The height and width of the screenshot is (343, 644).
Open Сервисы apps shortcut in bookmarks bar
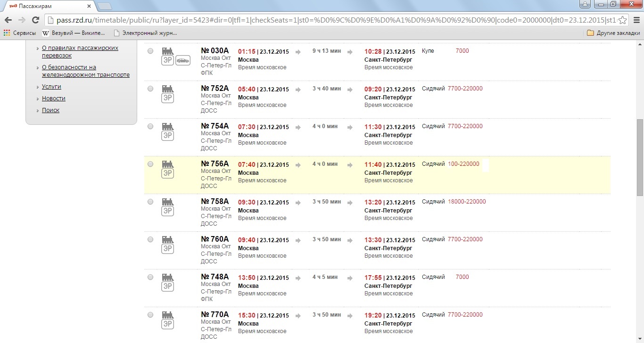(20, 33)
